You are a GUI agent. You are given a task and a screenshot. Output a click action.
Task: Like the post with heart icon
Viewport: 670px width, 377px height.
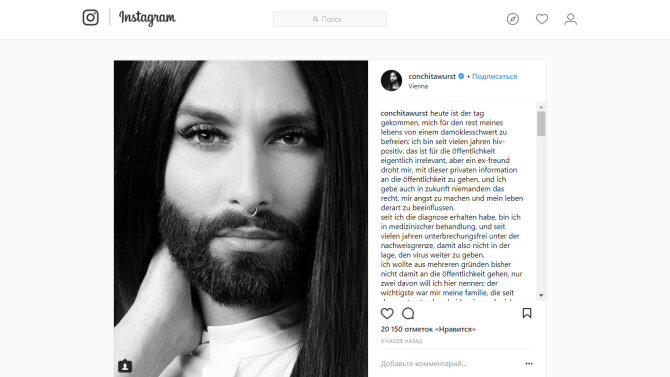(x=387, y=313)
